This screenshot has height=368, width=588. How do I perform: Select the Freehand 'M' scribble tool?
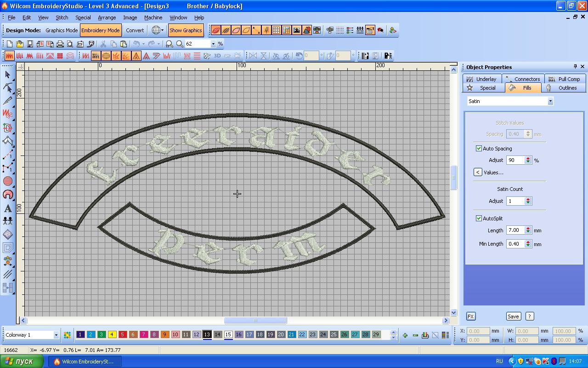pos(7,115)
